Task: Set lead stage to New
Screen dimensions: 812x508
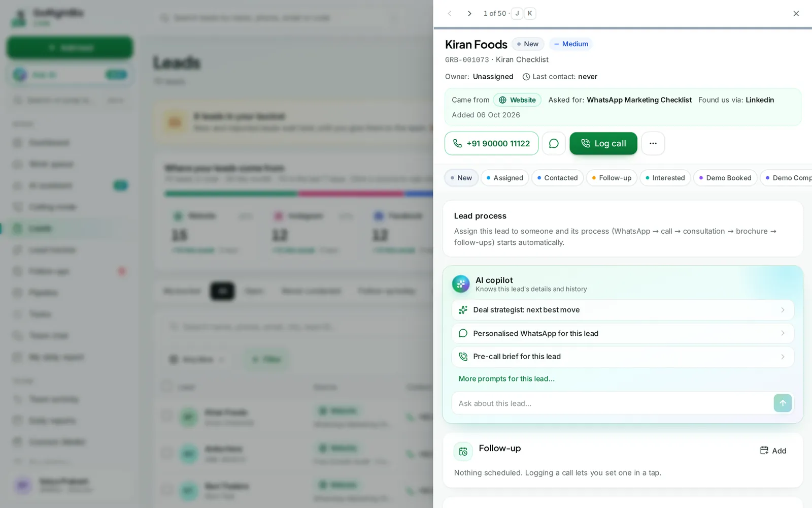Action: click(x=461, y=178)
